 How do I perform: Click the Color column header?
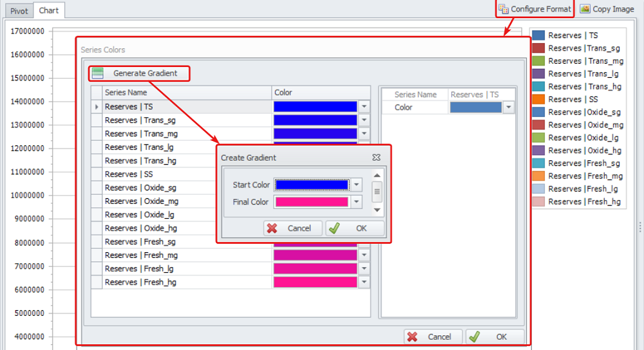[321, 93]
